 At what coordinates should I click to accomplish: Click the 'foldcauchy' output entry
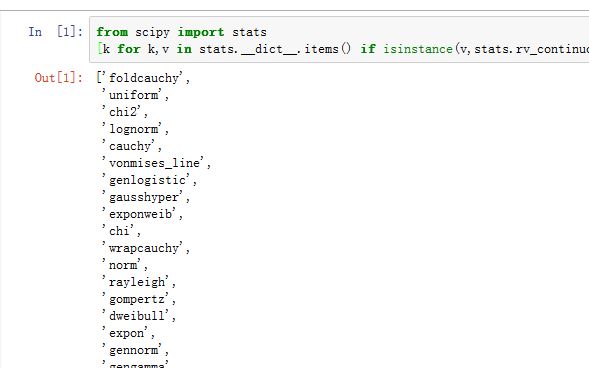pyautogui.click(x=144, y=78)
